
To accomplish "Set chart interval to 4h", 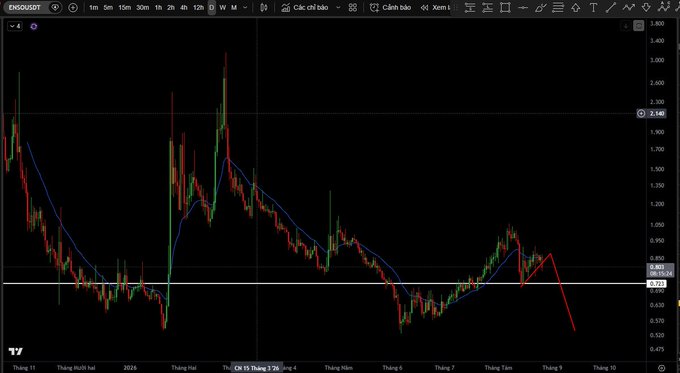I will pos(184,7).
